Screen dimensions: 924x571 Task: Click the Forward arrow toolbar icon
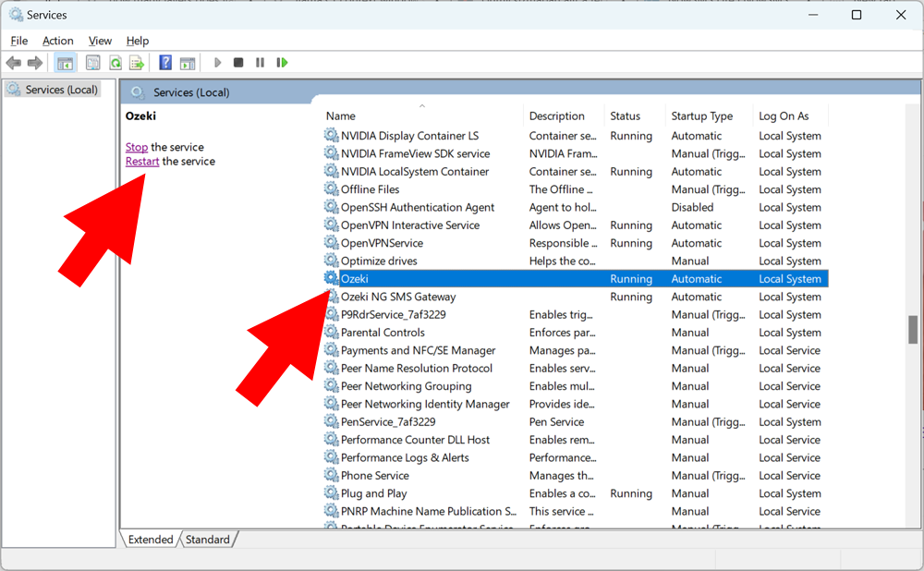click(x=35, y=63)
